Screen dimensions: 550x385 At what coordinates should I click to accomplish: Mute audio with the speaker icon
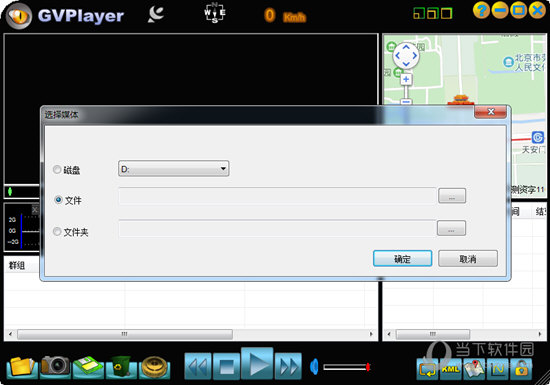[x=314, y=366]
